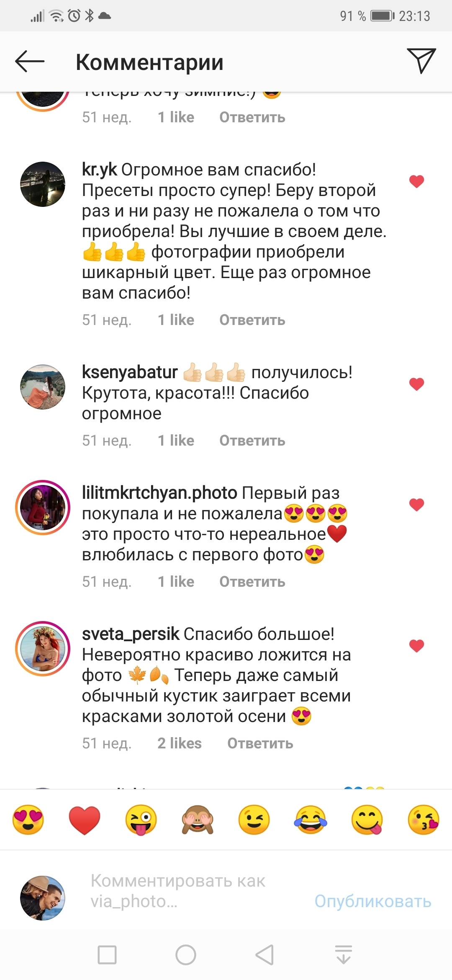Open lilitmkrtchyan.photo profile username
Screen dimensions: 452x980
159,493
